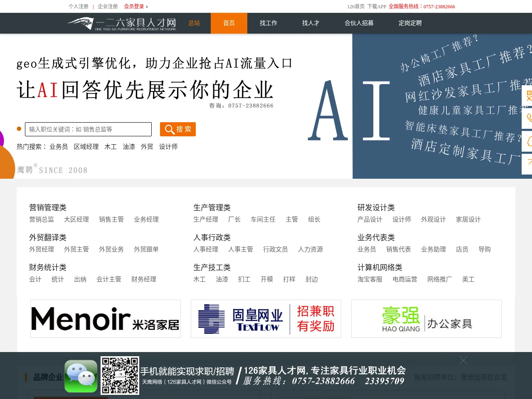Click the 淘宝客服 job category link

pos(370,279)
